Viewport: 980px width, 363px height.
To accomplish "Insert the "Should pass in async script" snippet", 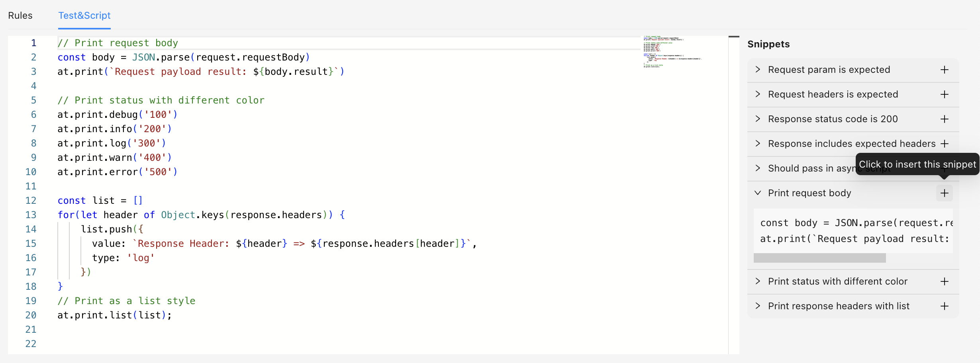I will point(945,168).
